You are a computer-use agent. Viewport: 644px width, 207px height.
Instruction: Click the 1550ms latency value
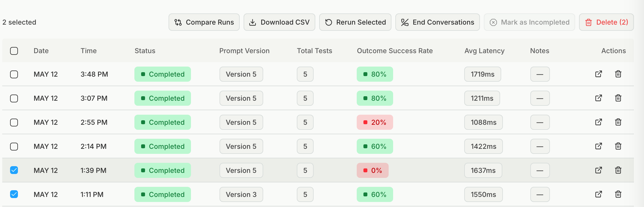click(484, 194)
